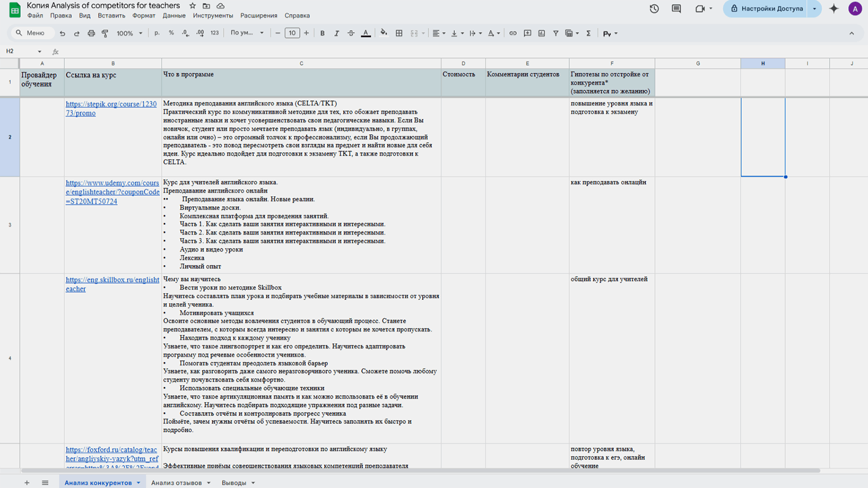The image size is (868, 488).
Task: Show all sheets list
Action: (x=45, y=482)
